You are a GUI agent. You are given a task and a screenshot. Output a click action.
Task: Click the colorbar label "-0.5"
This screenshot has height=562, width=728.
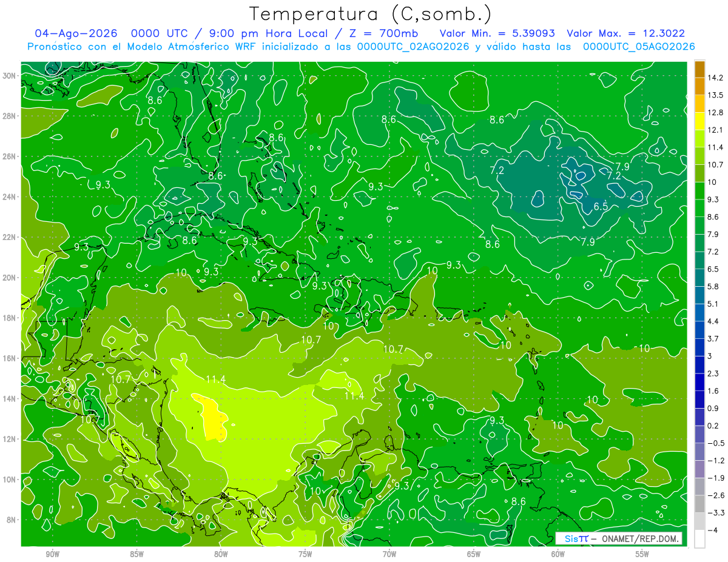point(715,443)
